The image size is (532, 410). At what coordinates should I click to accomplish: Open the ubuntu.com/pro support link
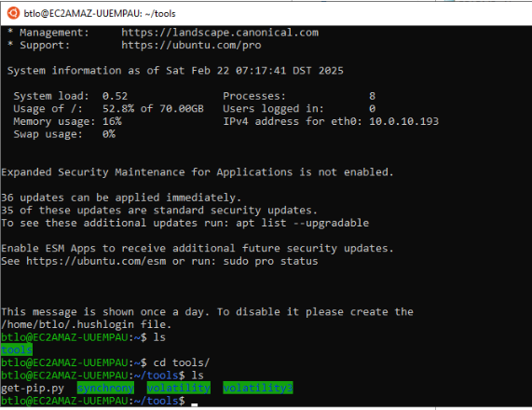(191, 46)
